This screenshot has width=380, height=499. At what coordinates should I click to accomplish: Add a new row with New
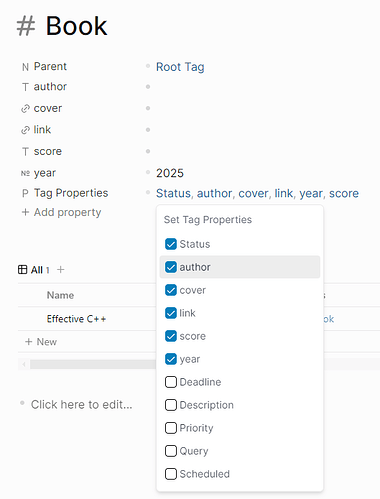[x=41, y=342]
